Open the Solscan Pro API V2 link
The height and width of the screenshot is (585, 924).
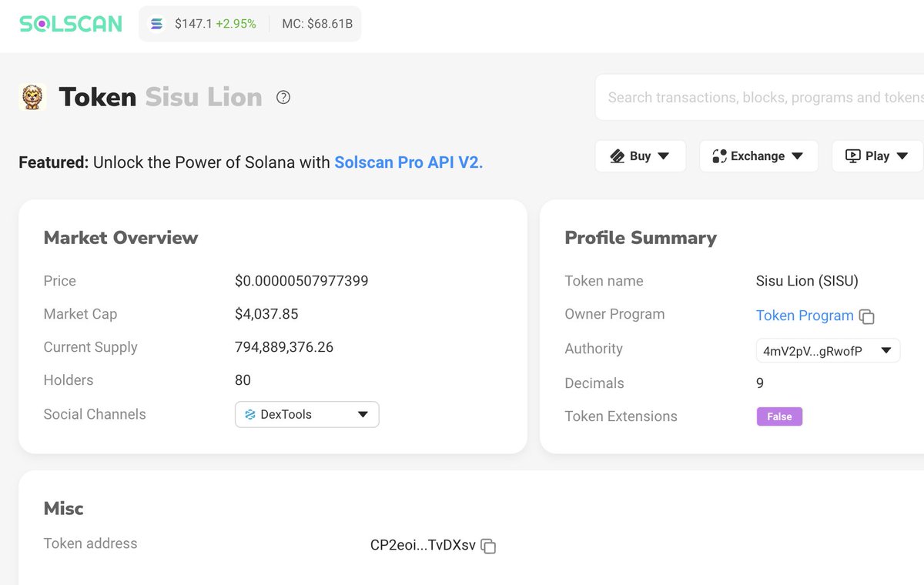(409, 162)
